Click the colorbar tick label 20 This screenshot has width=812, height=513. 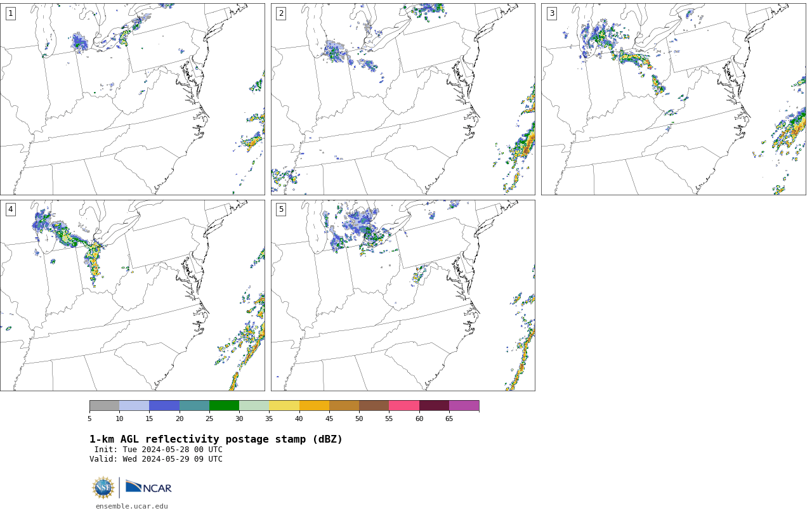pos(180,419)
